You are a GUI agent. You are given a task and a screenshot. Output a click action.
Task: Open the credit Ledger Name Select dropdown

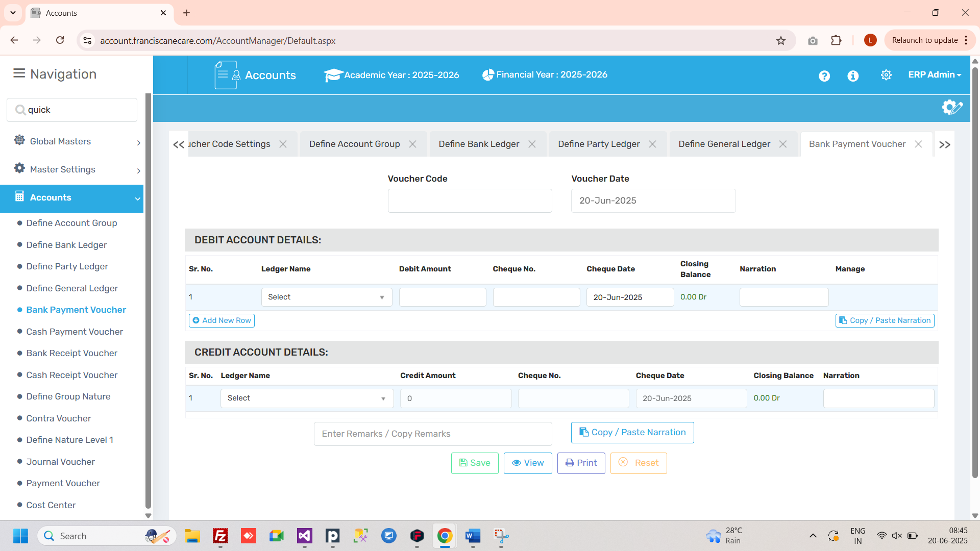point(306,398)
